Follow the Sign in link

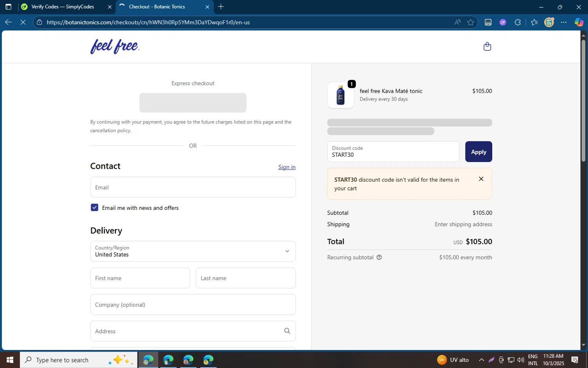pos(287,167)
